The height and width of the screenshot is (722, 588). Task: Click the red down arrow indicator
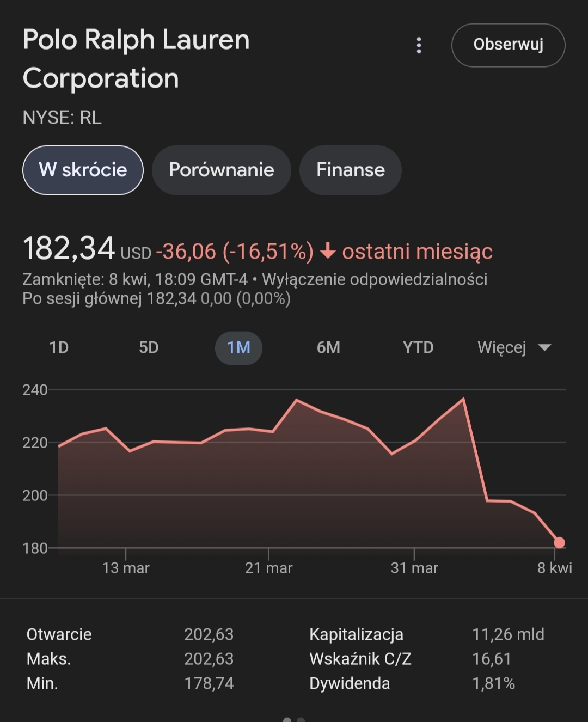click(x=327, y=252)
